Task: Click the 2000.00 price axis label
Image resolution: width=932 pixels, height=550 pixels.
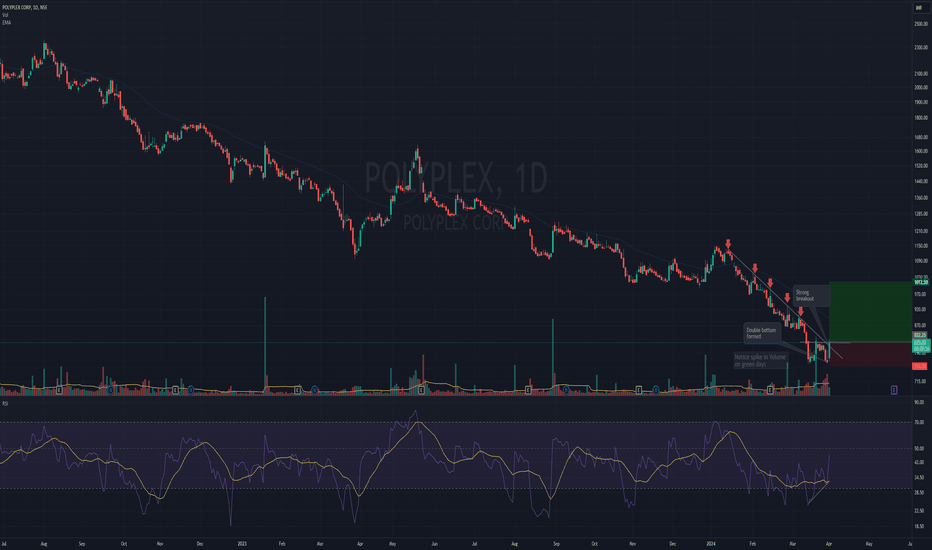Action: [x=921, y=87]
